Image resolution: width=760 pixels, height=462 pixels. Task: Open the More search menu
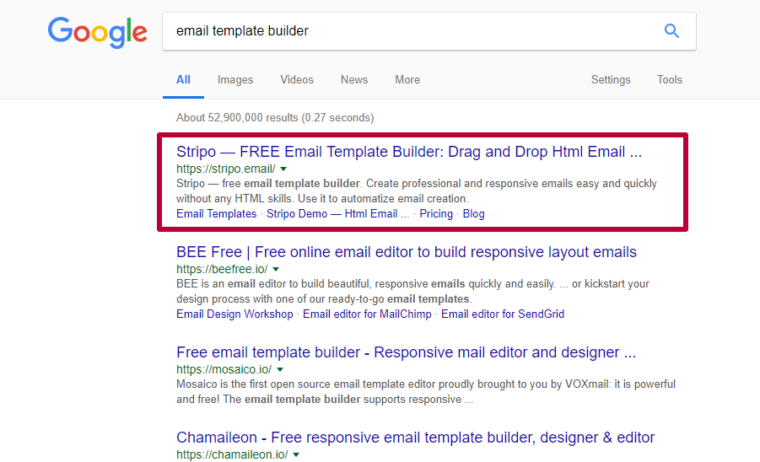click(407, 80)
